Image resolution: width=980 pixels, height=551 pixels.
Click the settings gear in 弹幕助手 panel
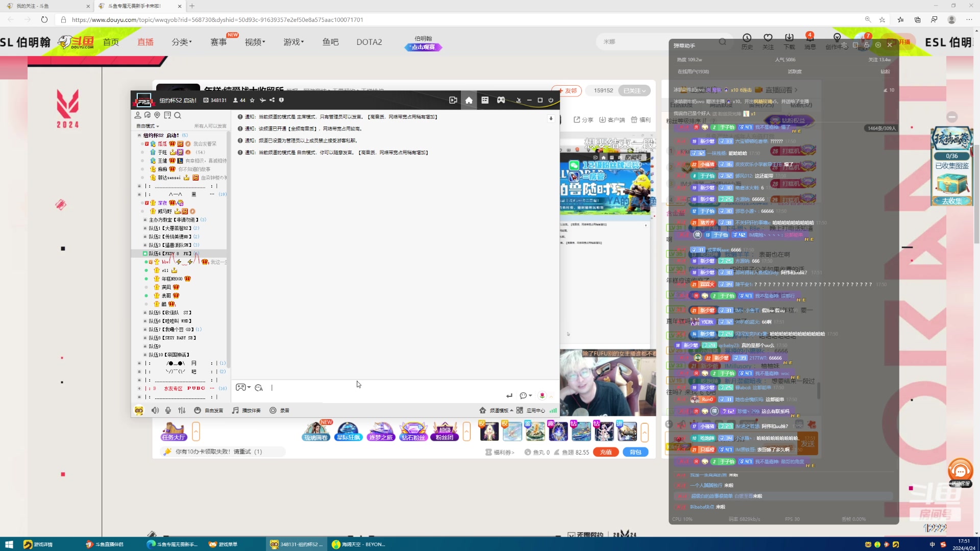(x=878, y=45)
